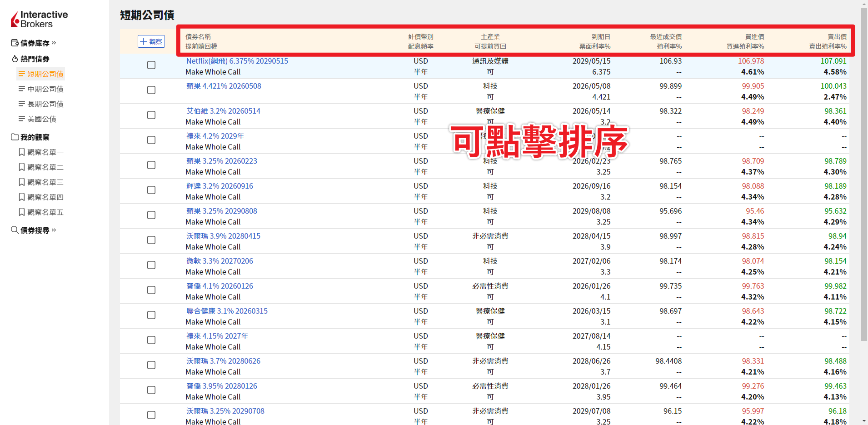This screenshot has height=425, width=868.
Task: Sort by 債券名稱 column header
Action: tap(198, 37)
